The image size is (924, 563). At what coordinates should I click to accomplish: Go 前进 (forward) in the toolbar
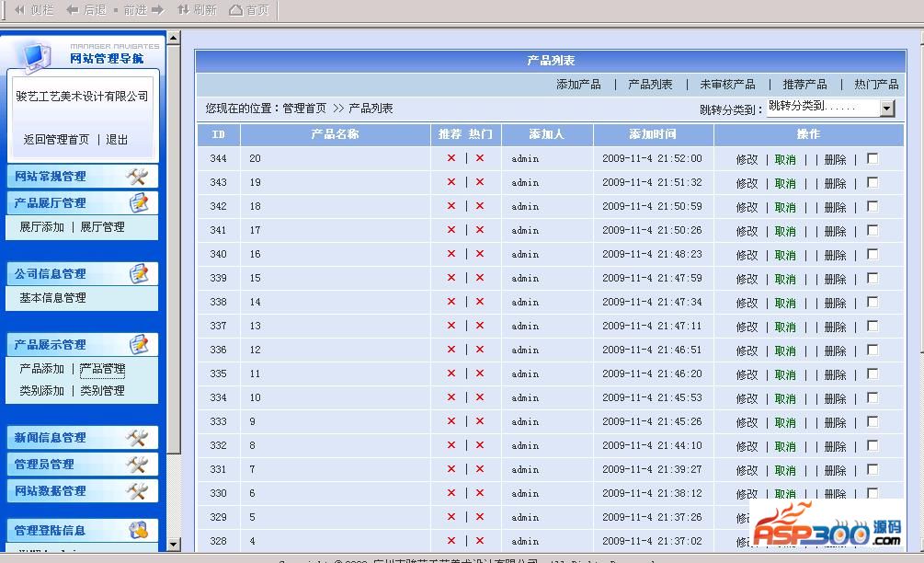click(143, 10)
